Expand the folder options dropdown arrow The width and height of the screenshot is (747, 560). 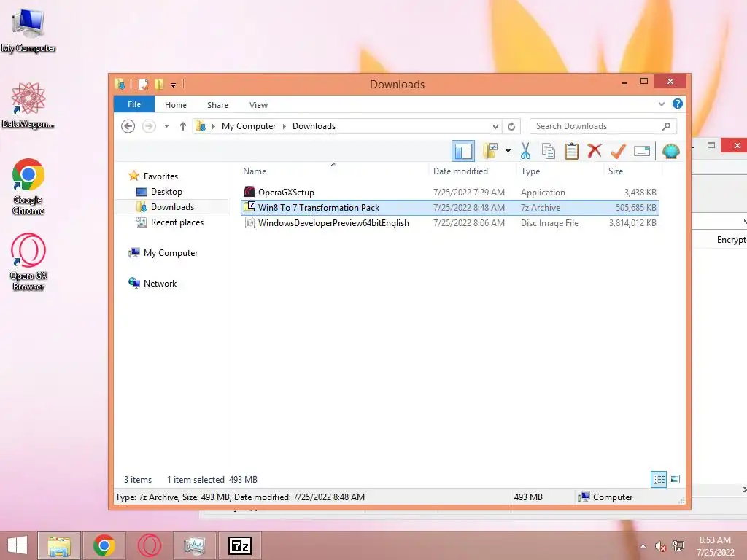coord(508,152)
